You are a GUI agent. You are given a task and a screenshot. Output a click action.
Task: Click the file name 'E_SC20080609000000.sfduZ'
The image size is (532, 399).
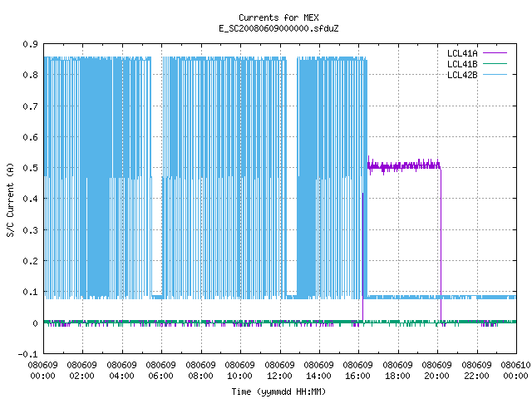point(278,28)
